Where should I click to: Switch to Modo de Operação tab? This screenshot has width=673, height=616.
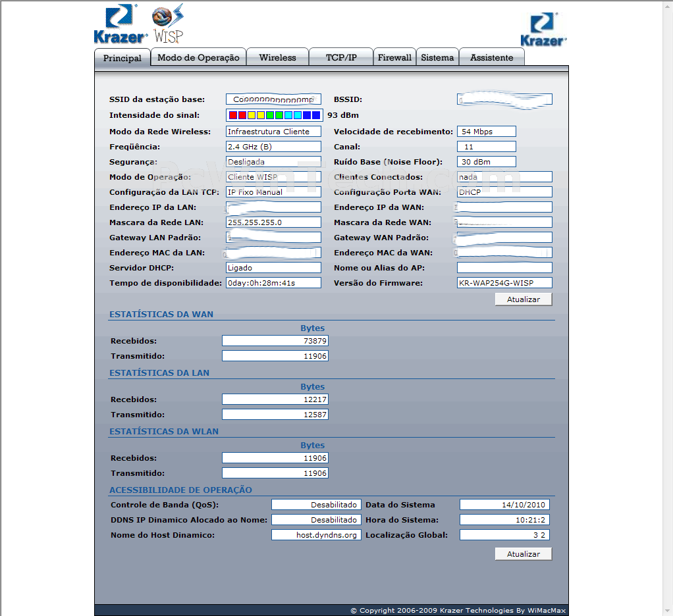click(198, 57)
